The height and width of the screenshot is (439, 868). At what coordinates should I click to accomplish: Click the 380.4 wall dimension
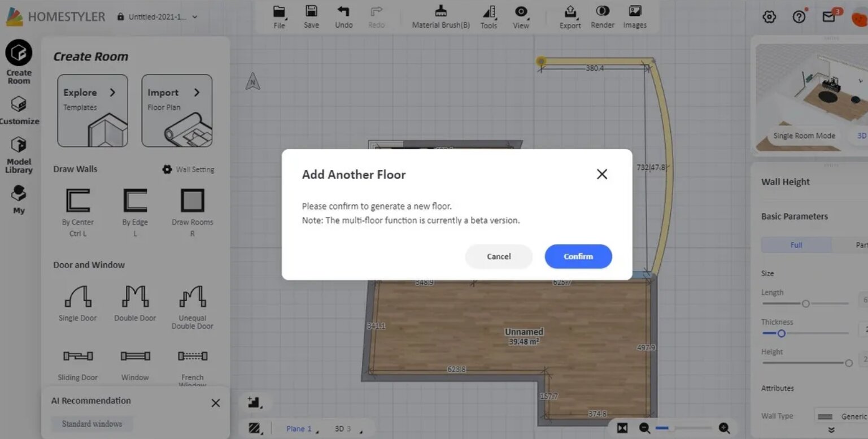click(595, 68)
